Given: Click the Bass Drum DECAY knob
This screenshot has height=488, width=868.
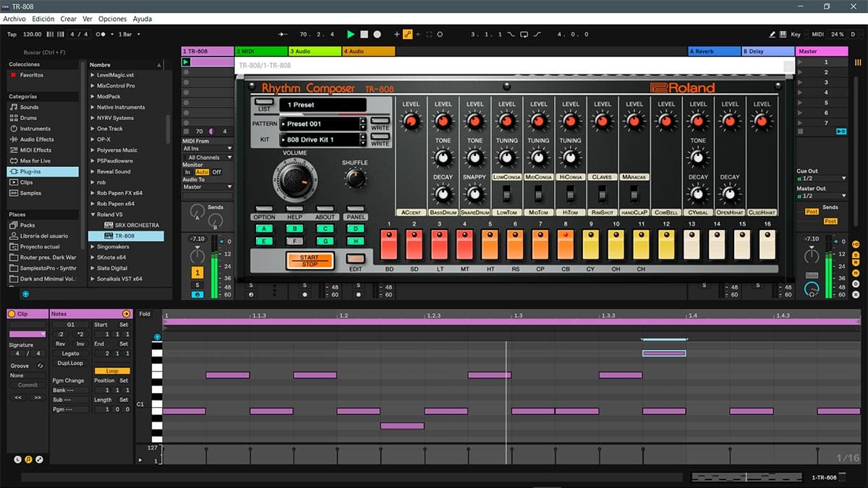Looking at the screenshot, I should pyautogui.click(x=443, y=193).
